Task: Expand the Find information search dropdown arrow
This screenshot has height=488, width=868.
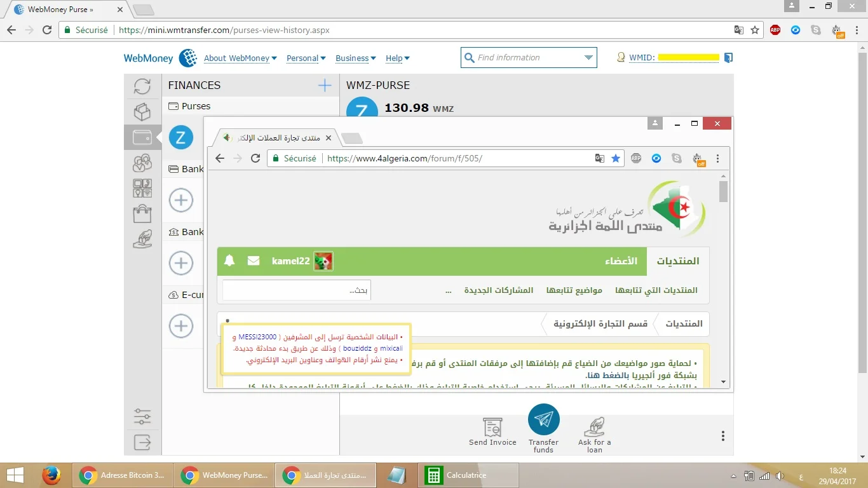Action: [x=588, y=58]
